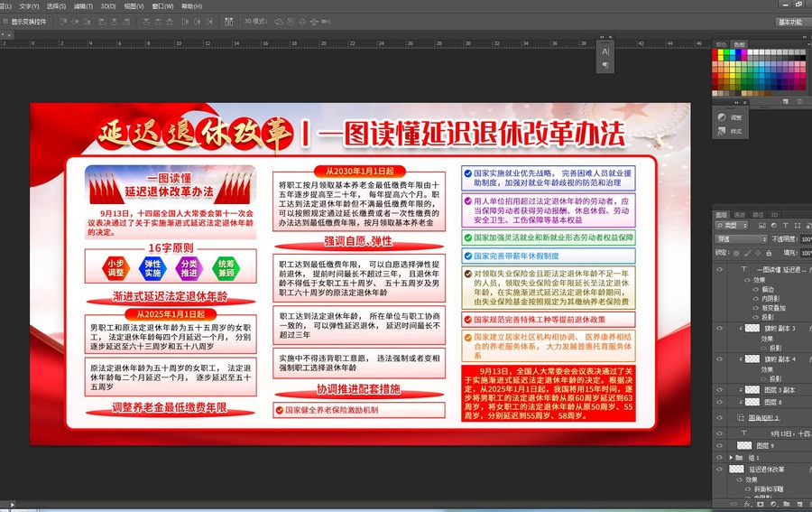This screenshot has height=512, width=812.
Task: Click the align horizontal centers icon
Action: point(114,22)
